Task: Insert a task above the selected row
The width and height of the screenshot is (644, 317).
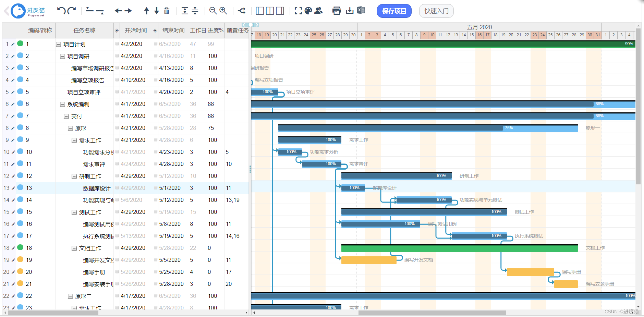Action: [89, 11]
